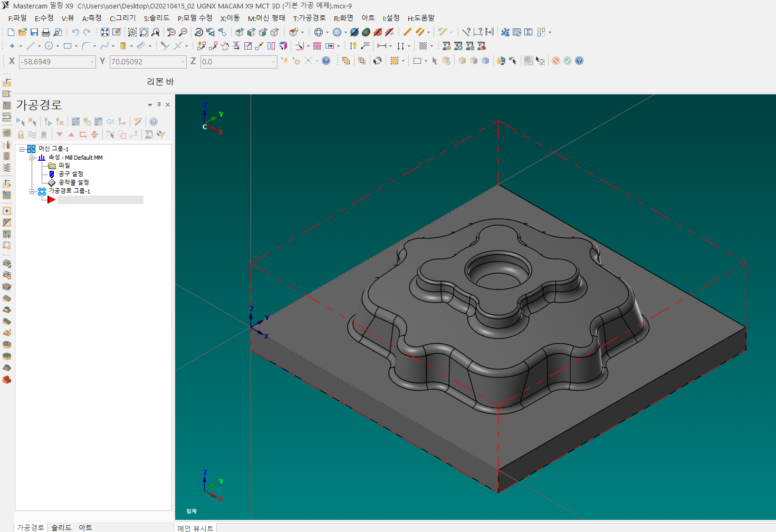Move selected operation down (red down triangle)
The width and height of the screenshot is (776, 532).
pyautogui.click(x=60, y=135)
